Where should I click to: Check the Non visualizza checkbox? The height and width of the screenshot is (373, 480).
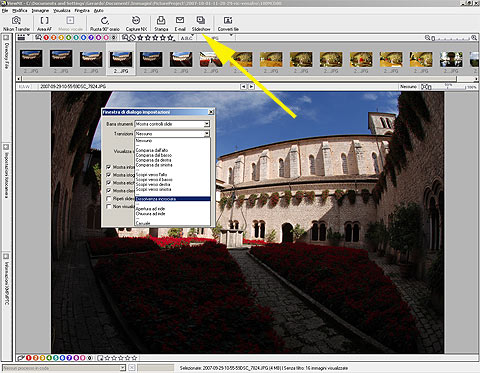(108, 207)
